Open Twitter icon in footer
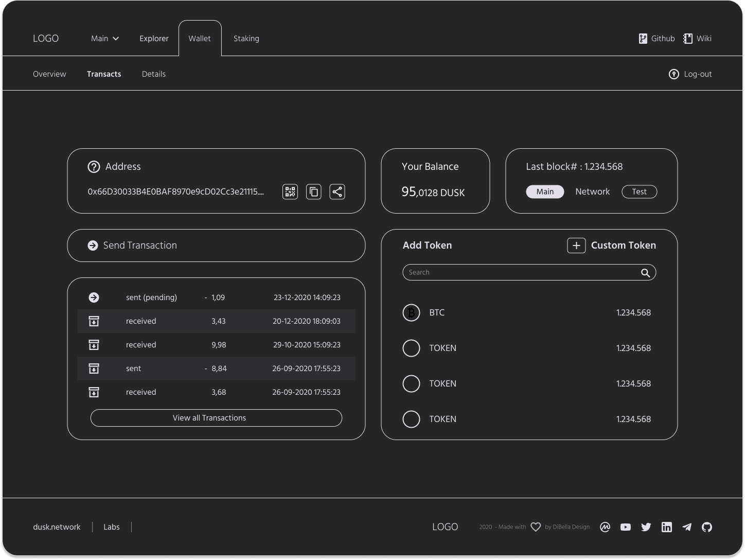 646,527
